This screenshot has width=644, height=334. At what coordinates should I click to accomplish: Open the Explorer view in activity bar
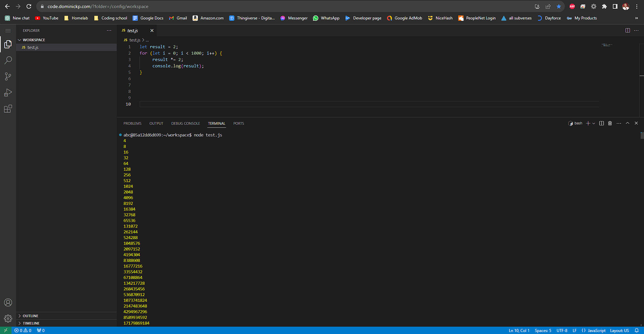[x=8, y=44]
